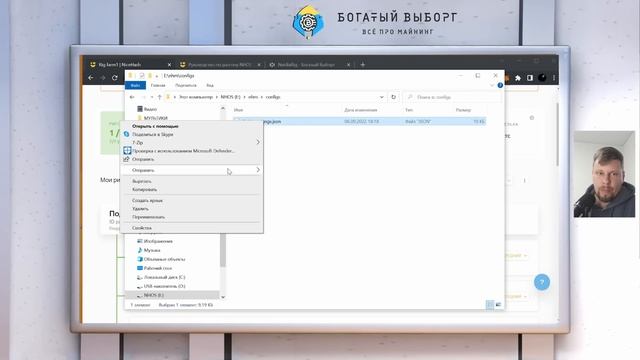Image resolution: width=640 pixels, height=360 pixels.
Task: Open Свойства from context menu
Action: tap(142, 228)
